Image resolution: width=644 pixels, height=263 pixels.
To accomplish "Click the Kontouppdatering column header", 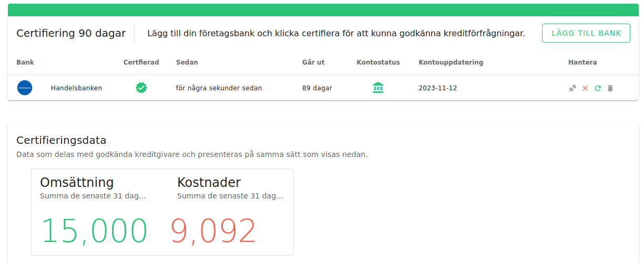I will 451,62.
